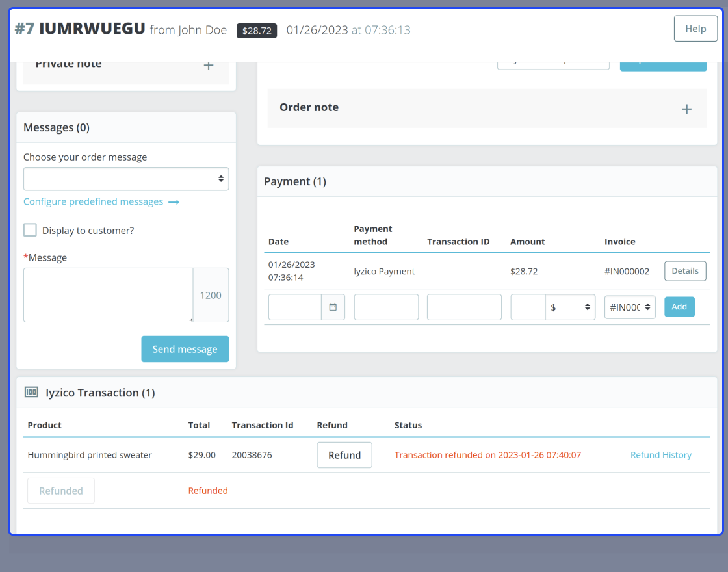Send the message
This screenshot has width=728, height=572.
185,349
